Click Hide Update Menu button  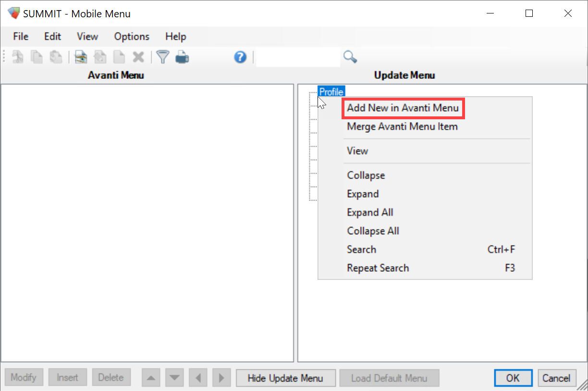tap(285, 378)
